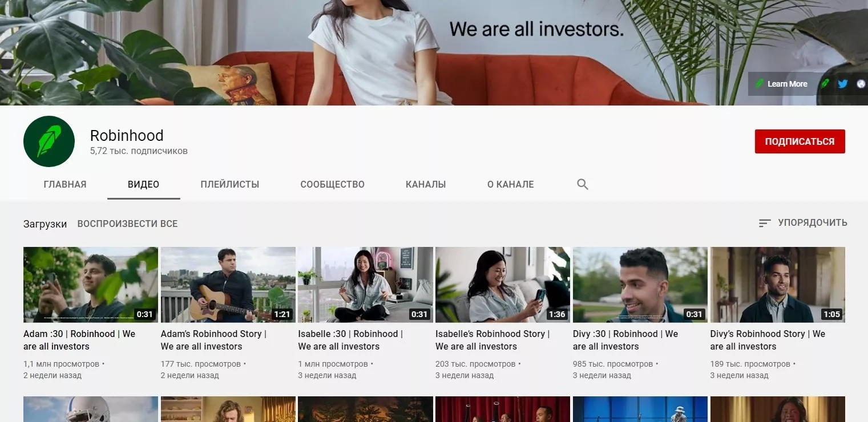This screenshot has height=422, width=868.
Task: Open Adam's Robinhood Story guitar thumbnail
Action: pos(228,285)
